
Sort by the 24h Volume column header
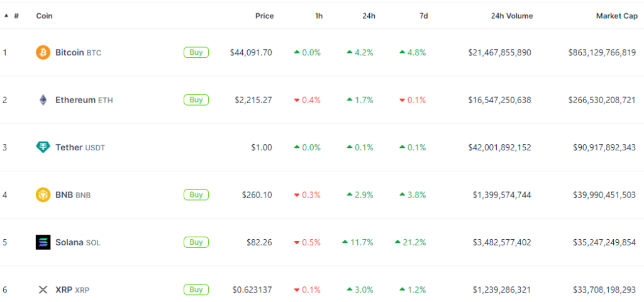click(x=511, y=16)
